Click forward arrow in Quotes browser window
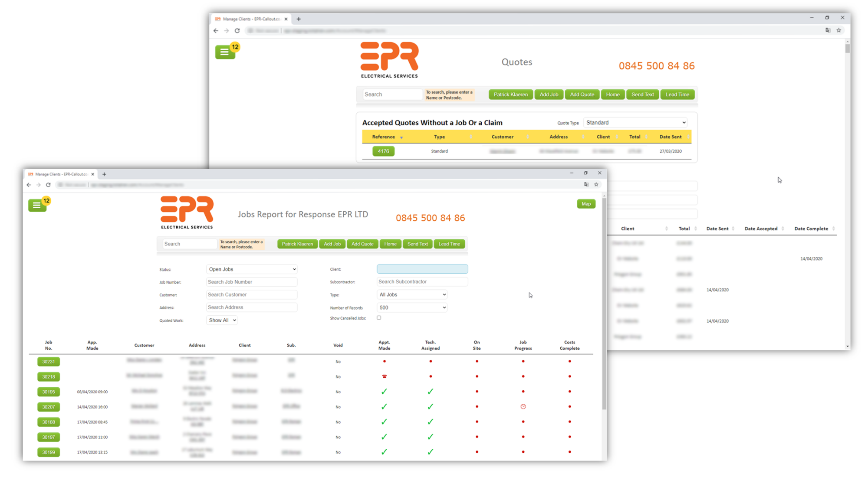 (227, 31)
